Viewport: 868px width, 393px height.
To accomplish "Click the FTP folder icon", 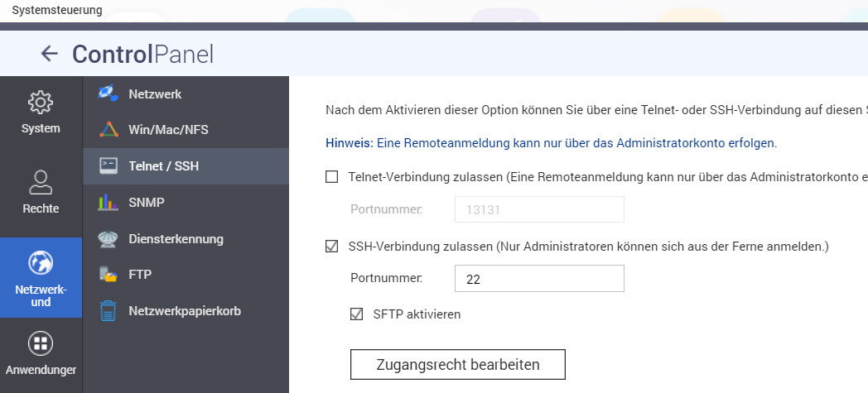I will click(x=108, y=274).
